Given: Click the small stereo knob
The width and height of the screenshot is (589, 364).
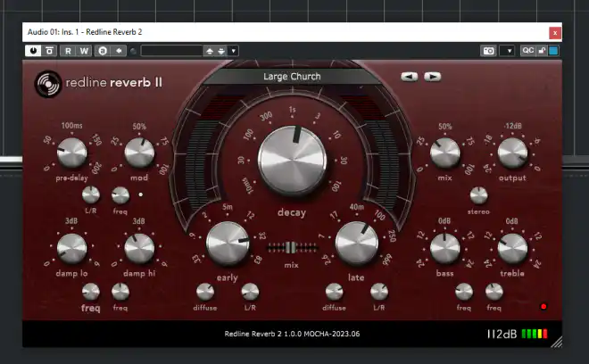Looking at the screenshot, I should [x=479, y=195].
